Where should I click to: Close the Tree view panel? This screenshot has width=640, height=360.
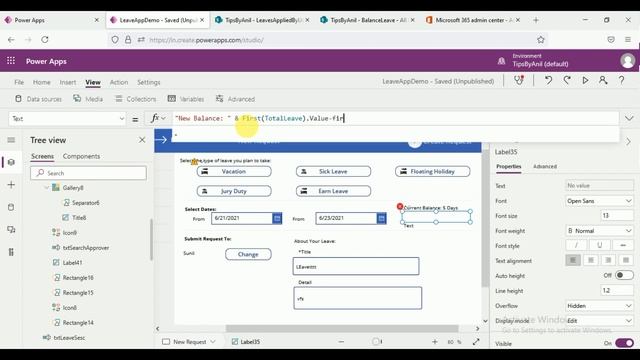tap(142, 140)
